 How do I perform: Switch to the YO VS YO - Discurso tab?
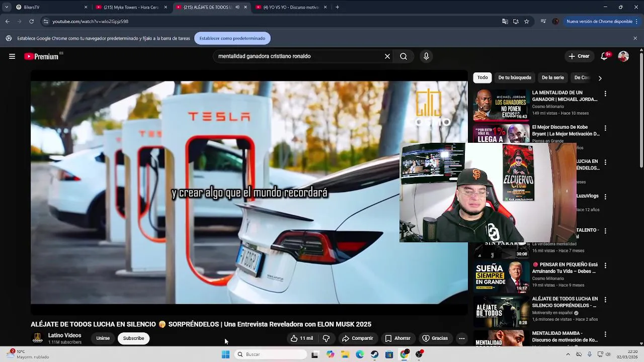(x=291, y=7)
